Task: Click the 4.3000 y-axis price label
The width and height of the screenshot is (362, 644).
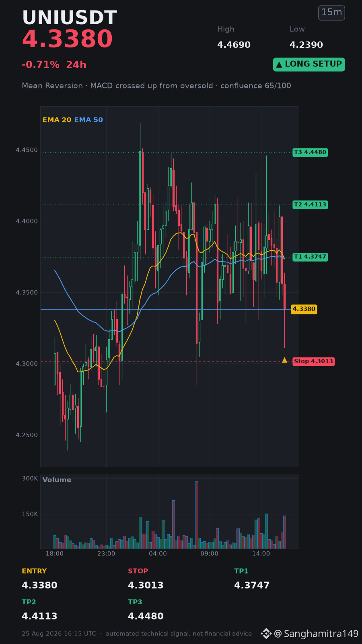Action: coord(27,364)
